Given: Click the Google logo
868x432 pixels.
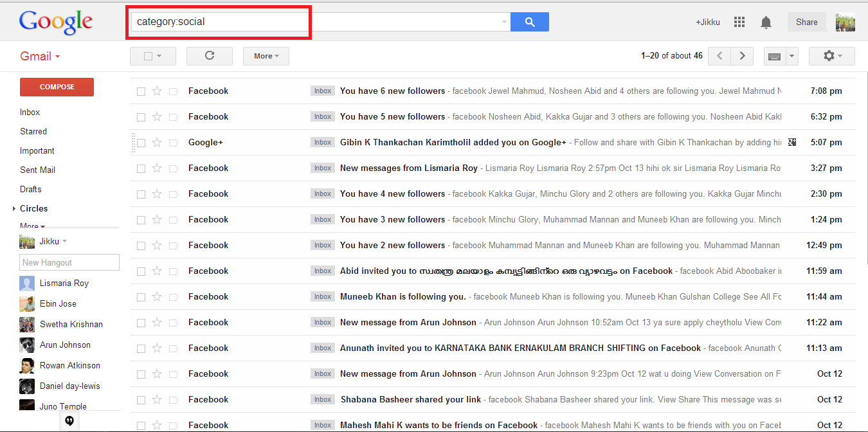Looking at the screenshot, I should coord(56,22).
